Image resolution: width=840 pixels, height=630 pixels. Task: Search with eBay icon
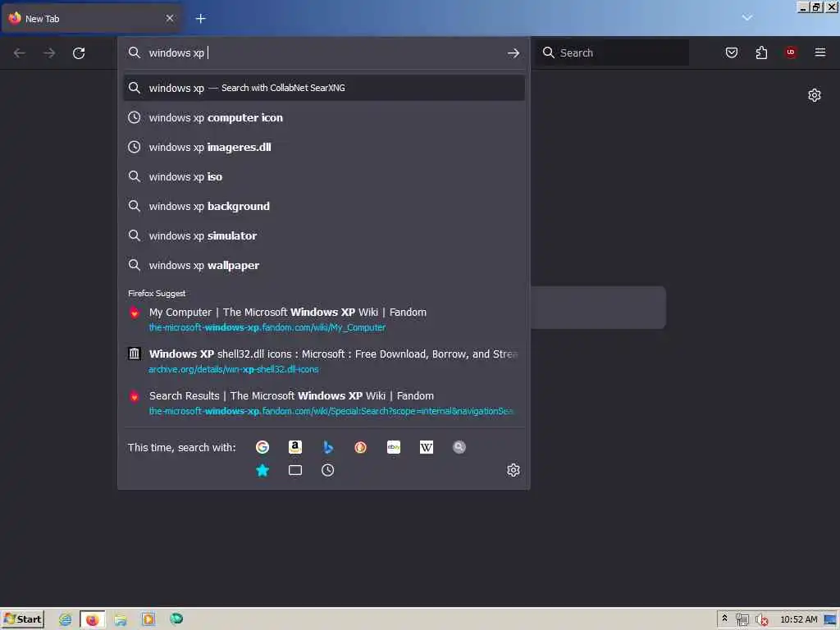tap(394, 447)
